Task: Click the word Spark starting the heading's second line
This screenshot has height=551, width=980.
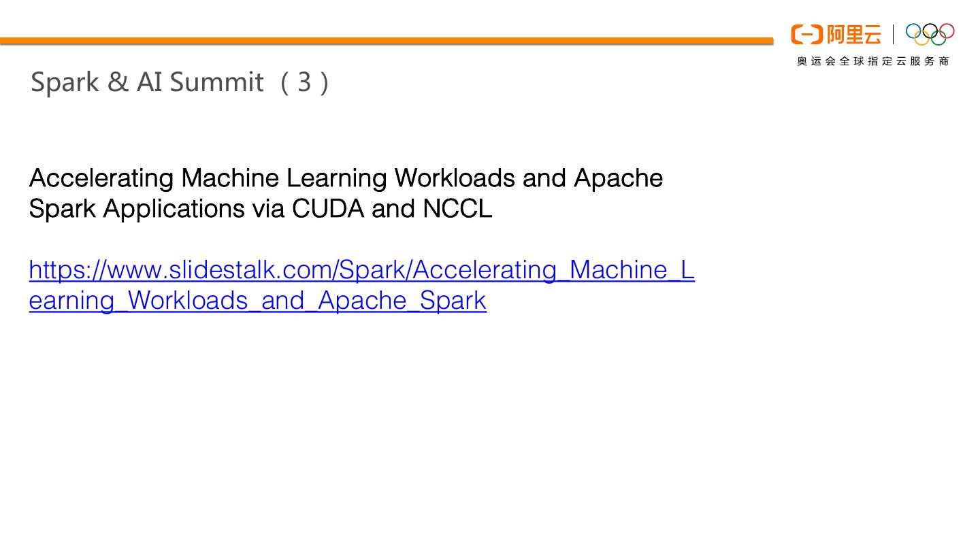Action: 62,208
